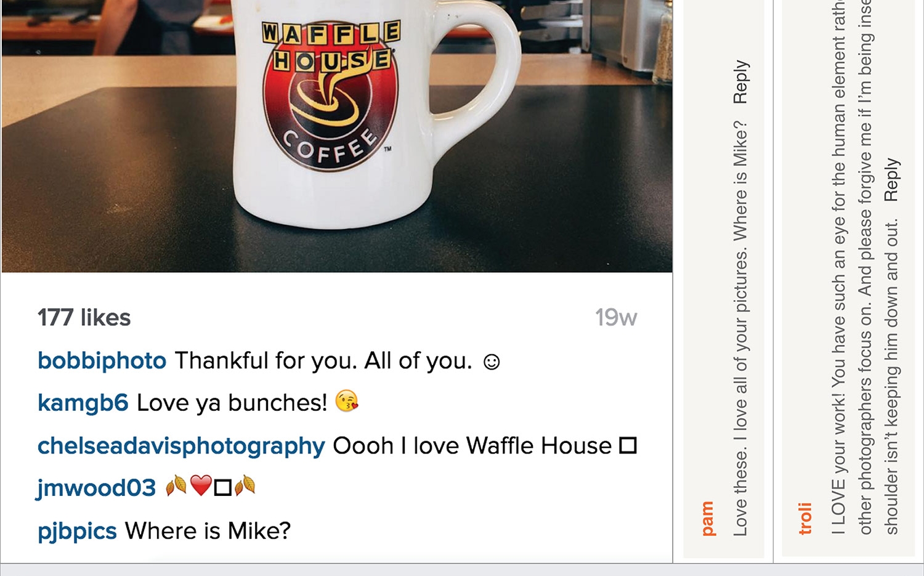Open jmwood03's profile

tap(97, 489)
